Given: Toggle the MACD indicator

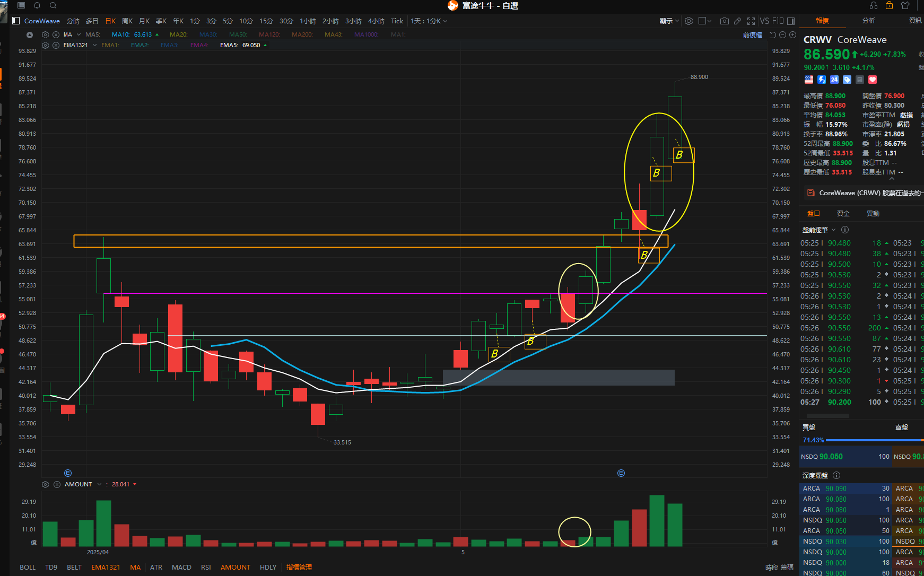Looking at the screenshot, I should coord(181,568).
